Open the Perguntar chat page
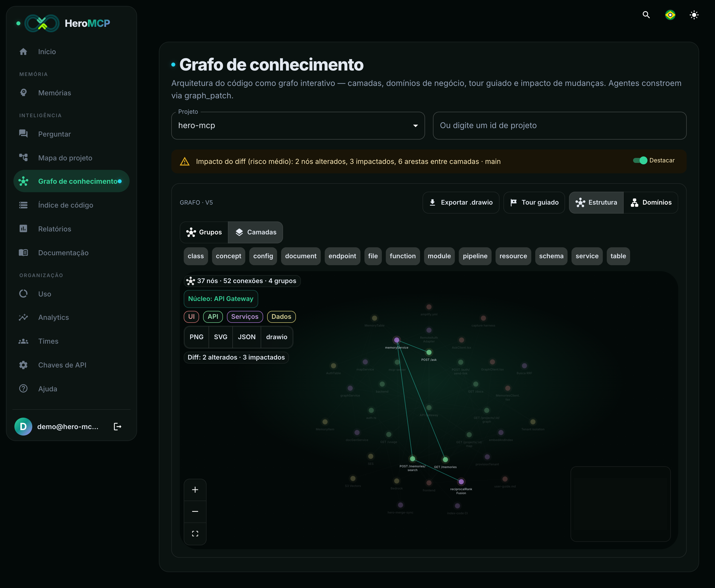The height and width of the screenshot is (588, 715). (x=71, y=134)
